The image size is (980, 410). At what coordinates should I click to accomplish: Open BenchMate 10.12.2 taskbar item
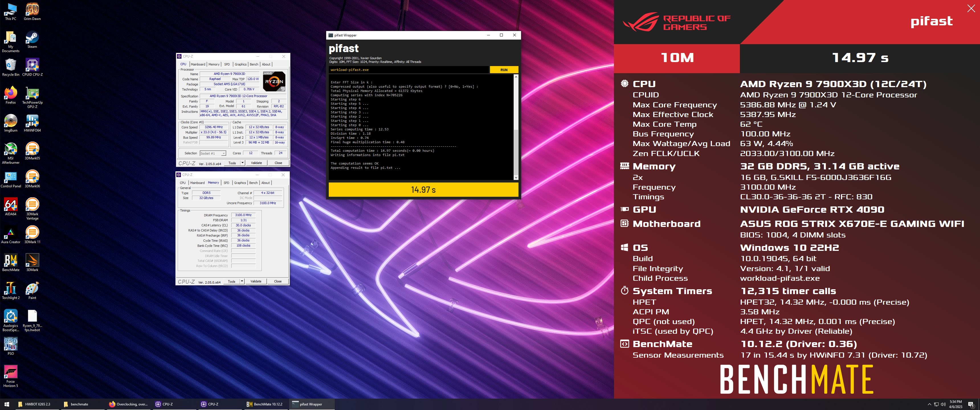[265, 404]
